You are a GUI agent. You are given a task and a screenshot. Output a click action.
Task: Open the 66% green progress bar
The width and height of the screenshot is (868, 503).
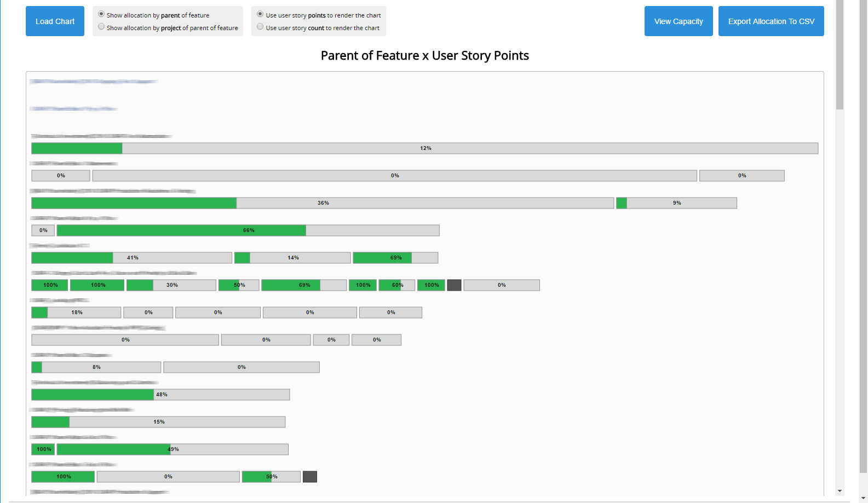click(248, 230)
